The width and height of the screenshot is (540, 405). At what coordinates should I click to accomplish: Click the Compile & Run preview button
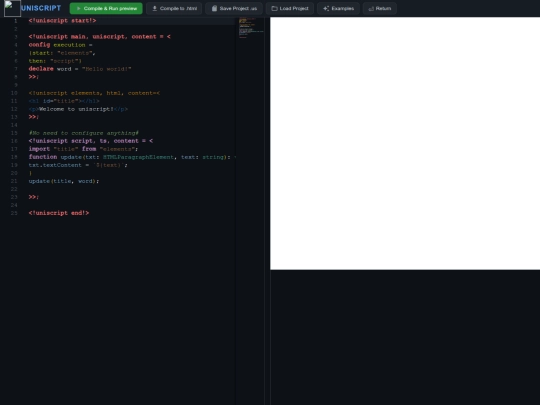click(106, 8)
